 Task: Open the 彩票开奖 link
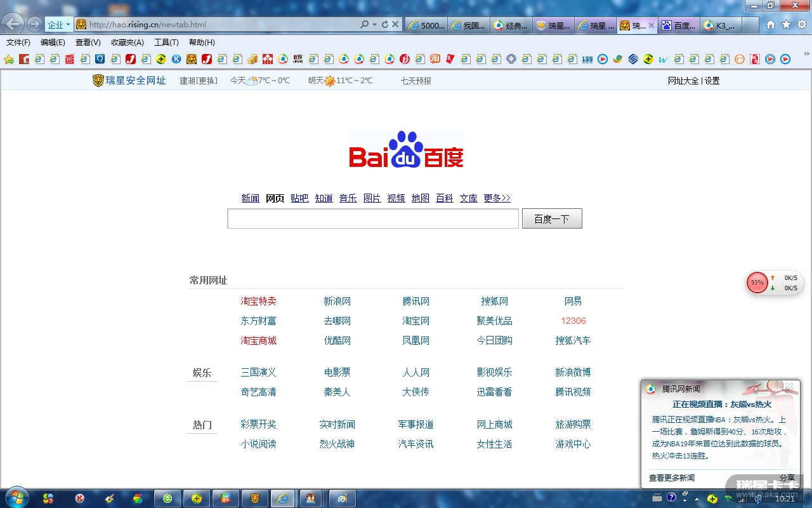point(258,424)
